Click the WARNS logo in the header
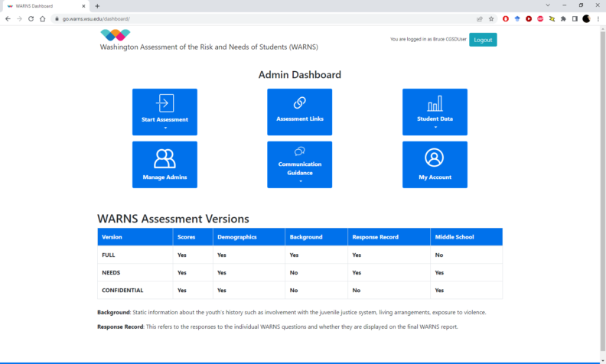The width and height of the screenshot is (606, 364). tap(115, 34)
